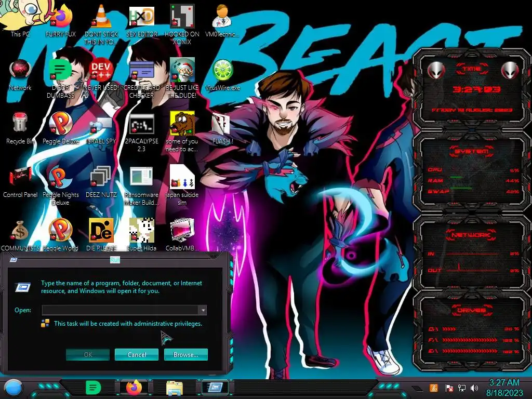The width and height of the screenshot is (532, 399).
Task: Launch the Peggle World shortcut
Action: [60, 235]
